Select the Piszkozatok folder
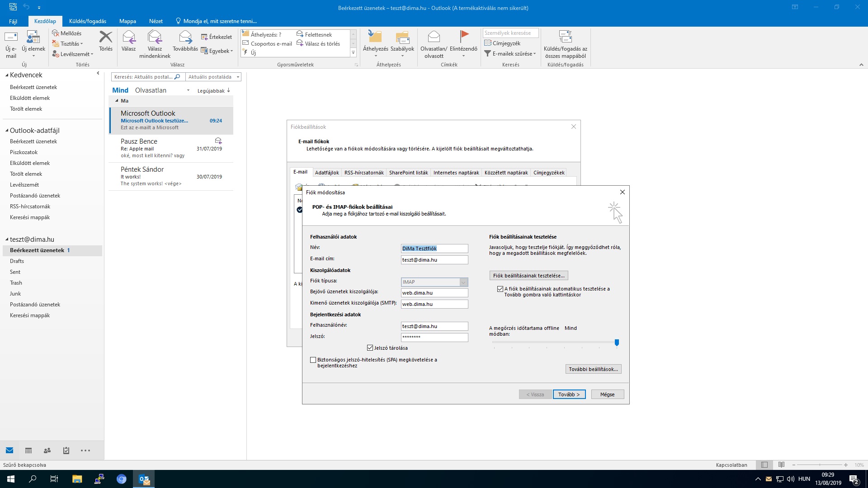Image resolution: width=868 pixels, height=488 pixels. click(x=24, y=152)
